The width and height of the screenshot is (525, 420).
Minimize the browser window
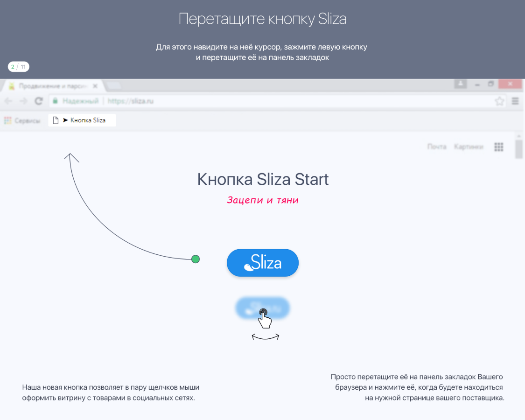point(477,84)
